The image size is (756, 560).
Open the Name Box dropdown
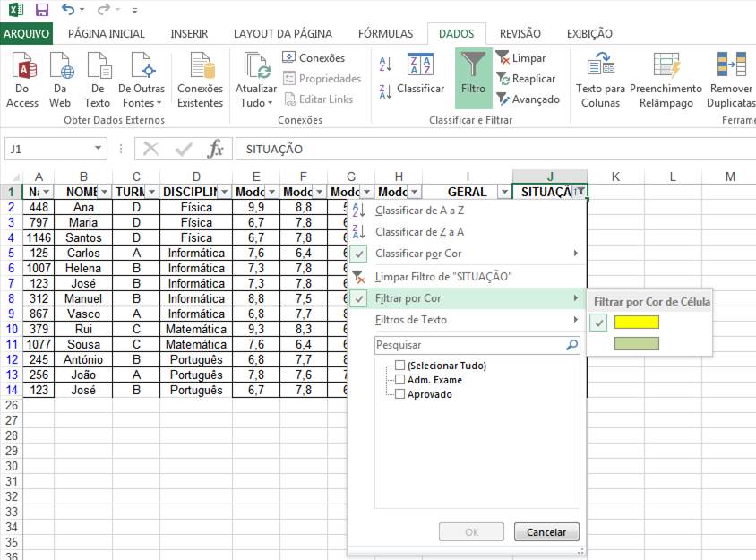point(98,149)
